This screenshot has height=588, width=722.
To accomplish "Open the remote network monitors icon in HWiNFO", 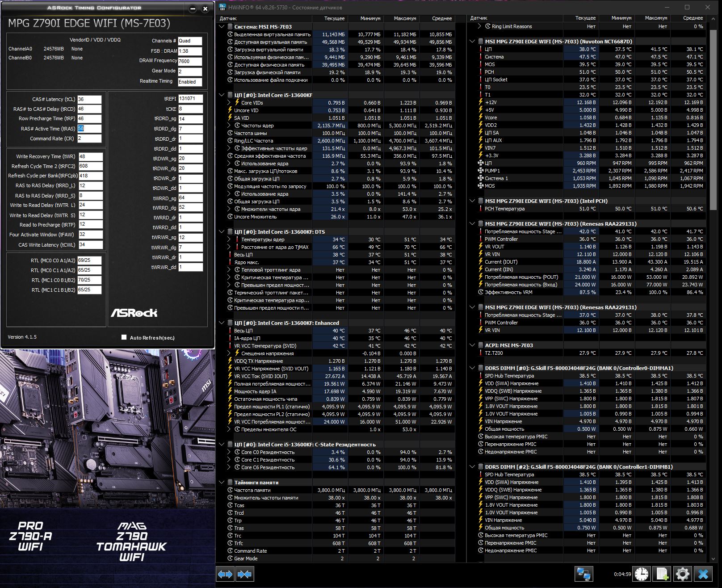I will 583,574.
